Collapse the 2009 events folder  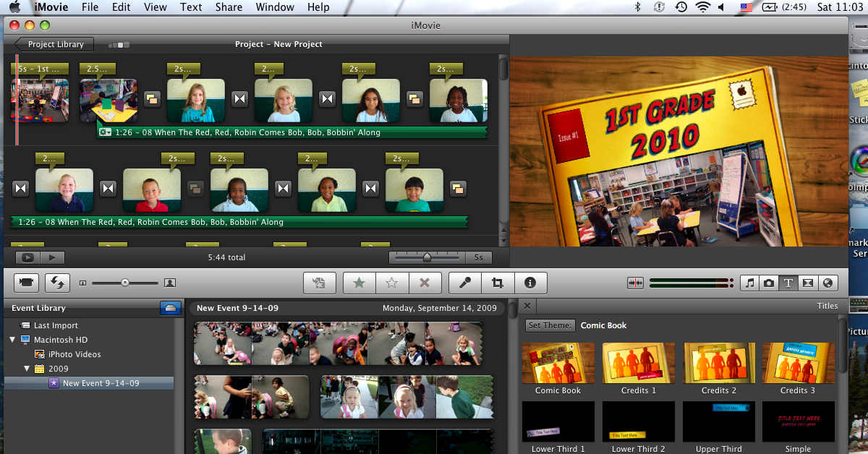(27, 369)
